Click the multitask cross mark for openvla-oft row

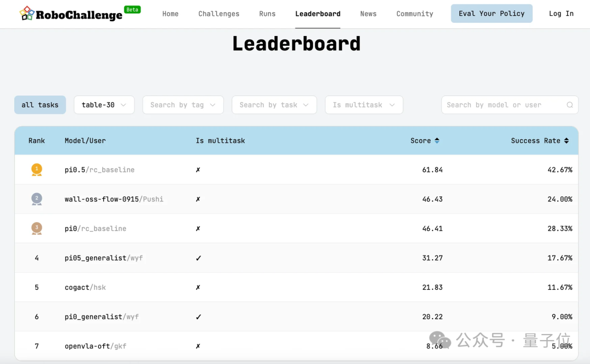(x=198, y=346)
